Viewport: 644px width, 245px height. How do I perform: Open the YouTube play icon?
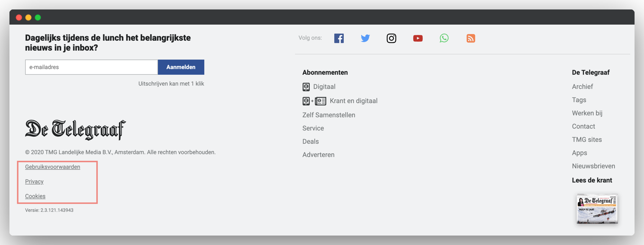click(x=418, y=38)
